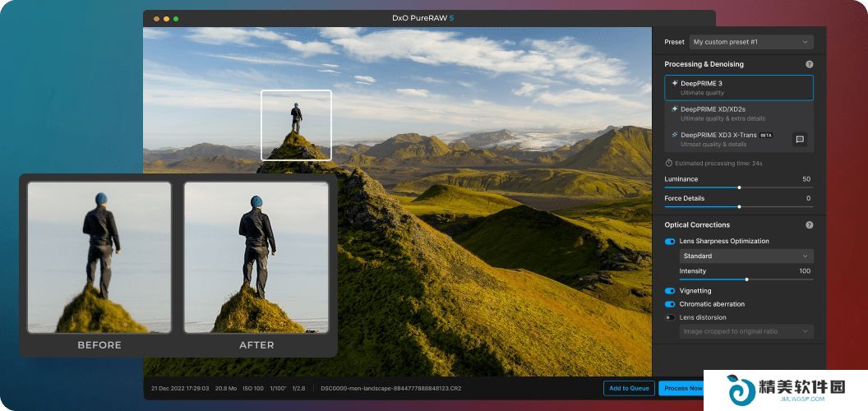Click the Luminance value 50
This screenshot has width=868, height=411.
coord(806,179)
